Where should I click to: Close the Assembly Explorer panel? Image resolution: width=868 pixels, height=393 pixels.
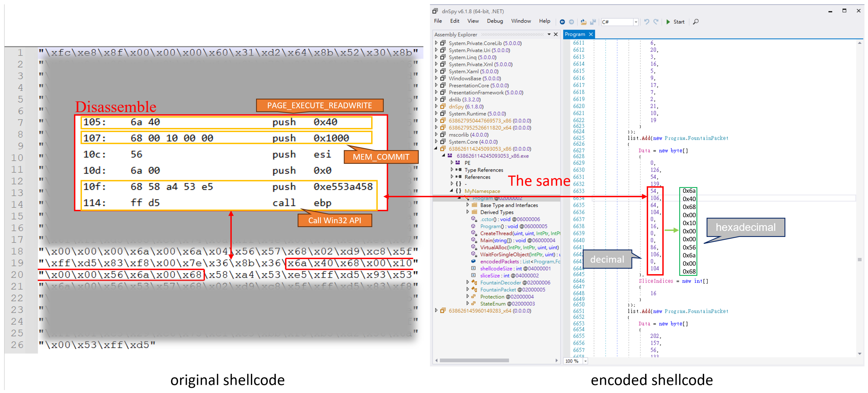[556, 34]
